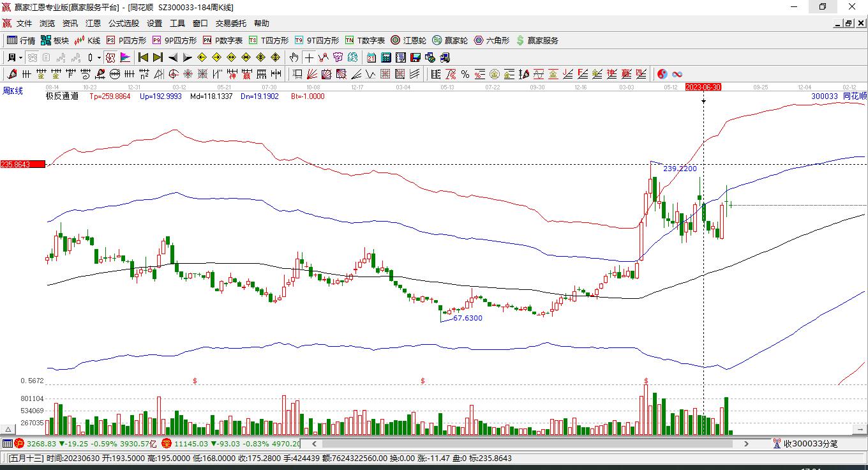
Task: Jump to last bar with skip-to-end arrow
Action: pyautogui.click(x=158, y=57)
